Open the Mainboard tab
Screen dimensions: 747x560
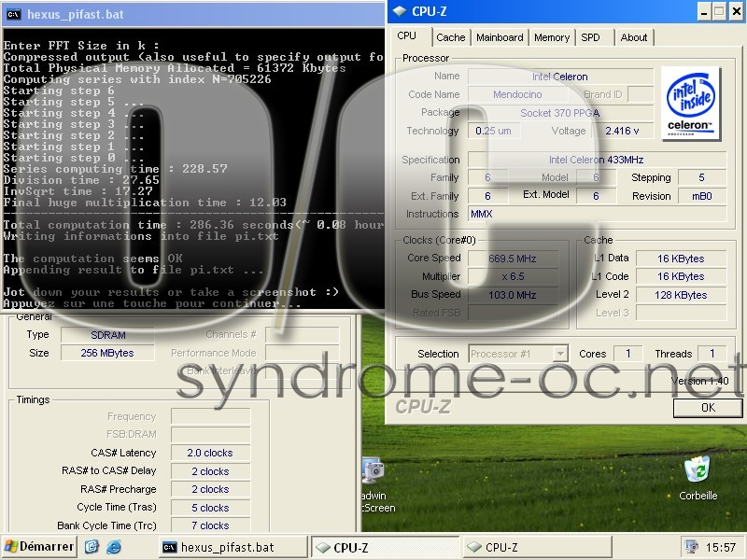(x=500, y=37)
